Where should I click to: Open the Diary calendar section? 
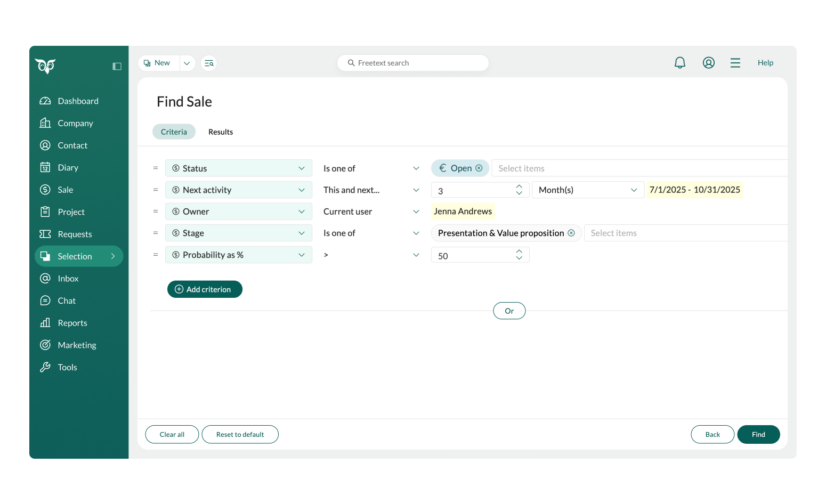[68, 168]
